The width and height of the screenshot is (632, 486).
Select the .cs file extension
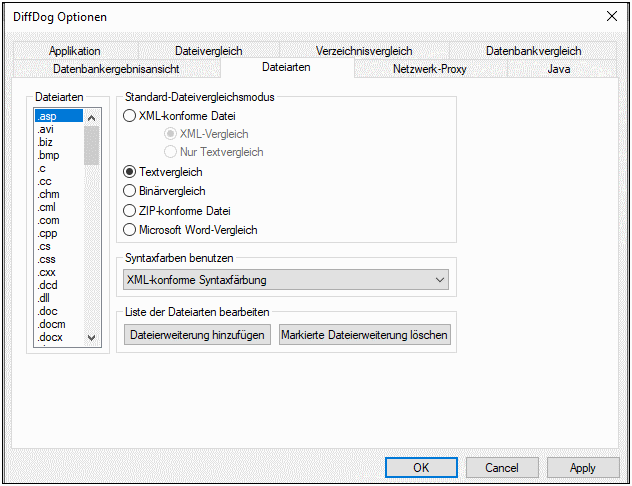point(59,246)
